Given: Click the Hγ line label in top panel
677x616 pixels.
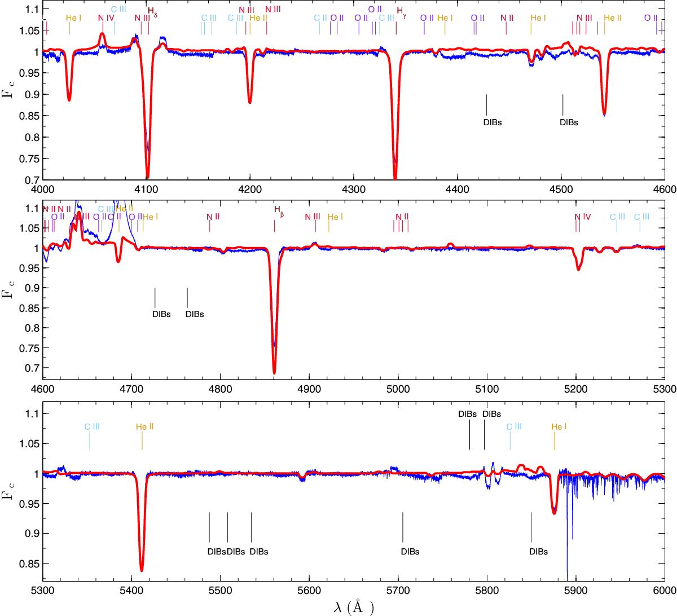Looking at the screenshot, I should (x=401, y=11).
